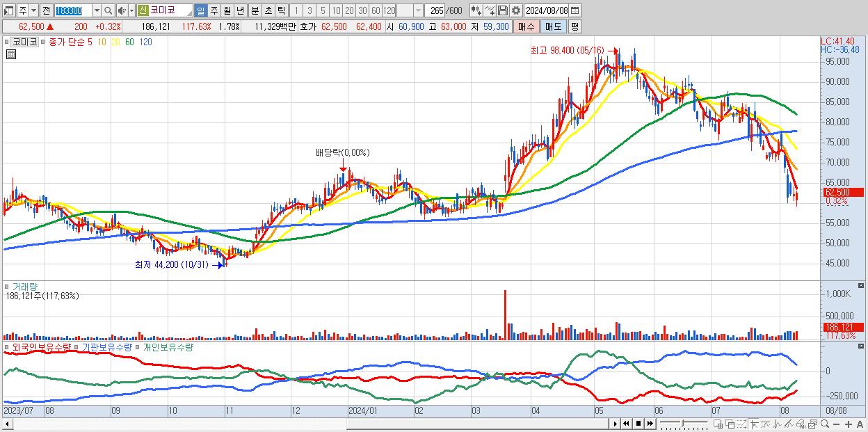
Task: Click the overlapping windows icon in bottom toolbar
Action: tap(730, 424)
